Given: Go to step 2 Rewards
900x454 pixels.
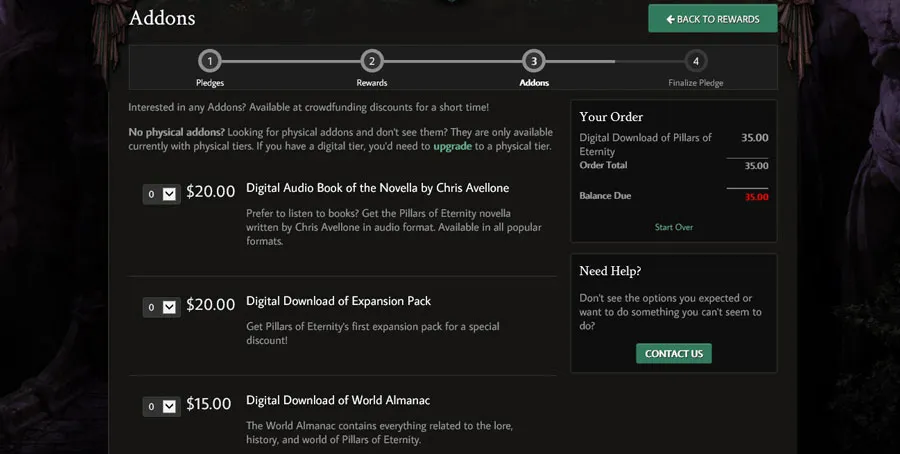Looking at the screenshot, I should tap(371, 61).
